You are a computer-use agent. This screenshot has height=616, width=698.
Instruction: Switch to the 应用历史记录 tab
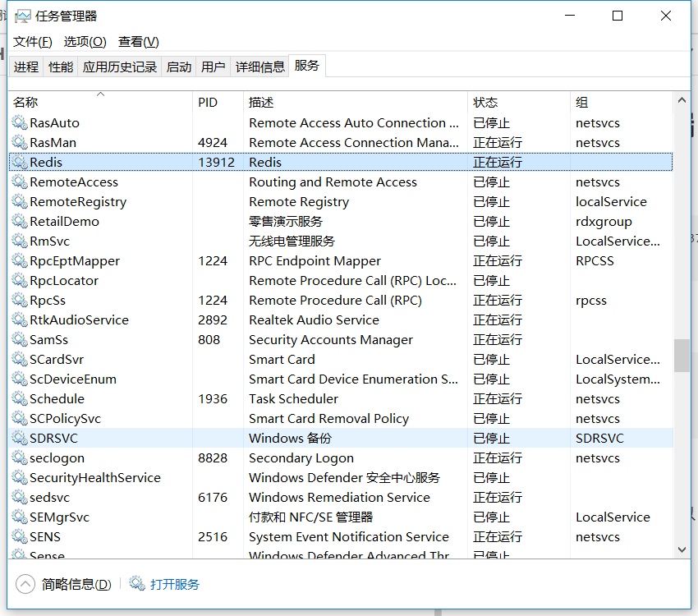tap(120, 67)
